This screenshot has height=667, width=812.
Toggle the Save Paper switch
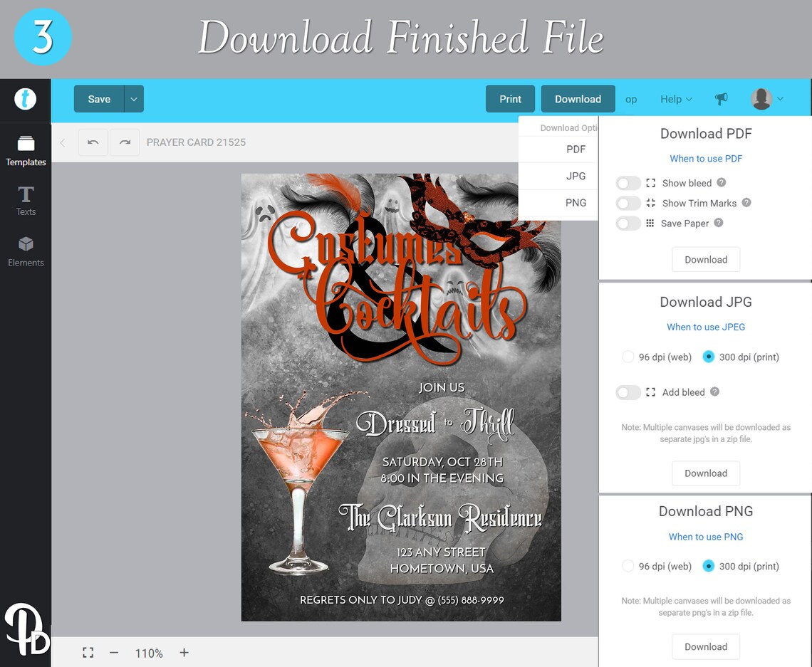click(628, 224)
